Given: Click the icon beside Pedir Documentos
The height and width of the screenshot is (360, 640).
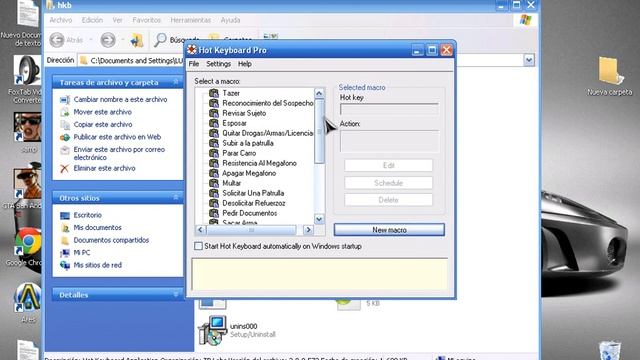Looking at the screenshot, I should pyautogui.click(x=214, y=213).
